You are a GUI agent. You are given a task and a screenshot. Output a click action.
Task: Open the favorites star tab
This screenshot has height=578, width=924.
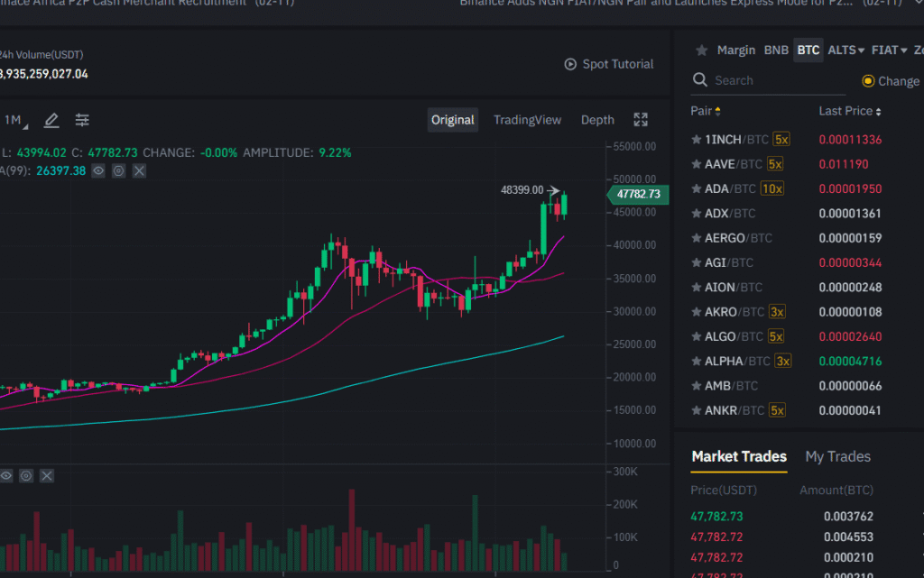pos(702,50)
